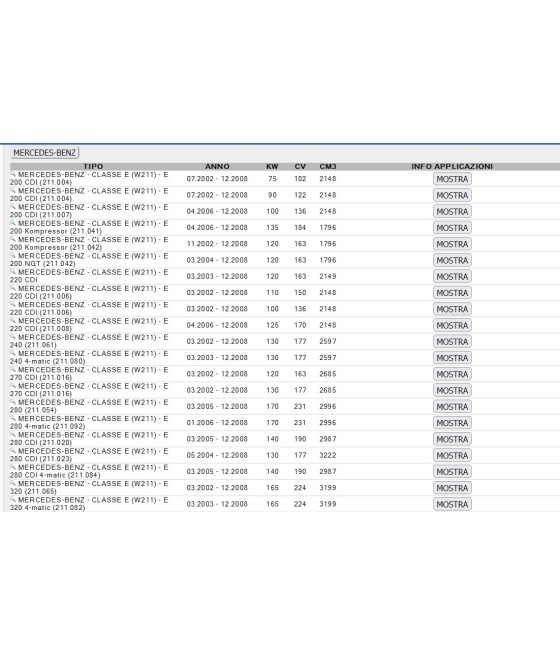Click the INFO APPLICAZIONI column header
This screenshot has height=655, width=560.
pyautogui.click(x=452, y=166)
